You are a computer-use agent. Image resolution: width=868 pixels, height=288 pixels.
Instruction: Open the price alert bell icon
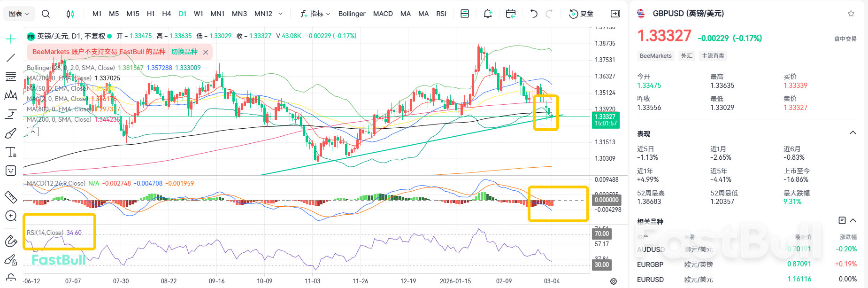(x=488, y=14)
